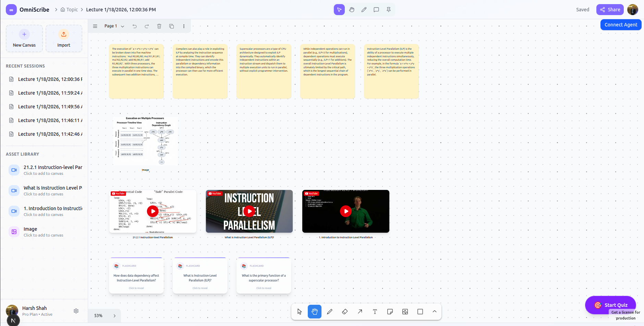Pick the arrow drawing tool
This screenshot has width=644, height=326.
pos(360,312)
